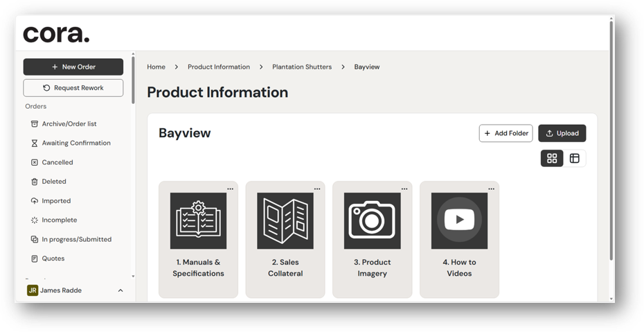This screenshot has height=332, width=644.
Task: Open In progress/Submitted orders
Action: 76,239
